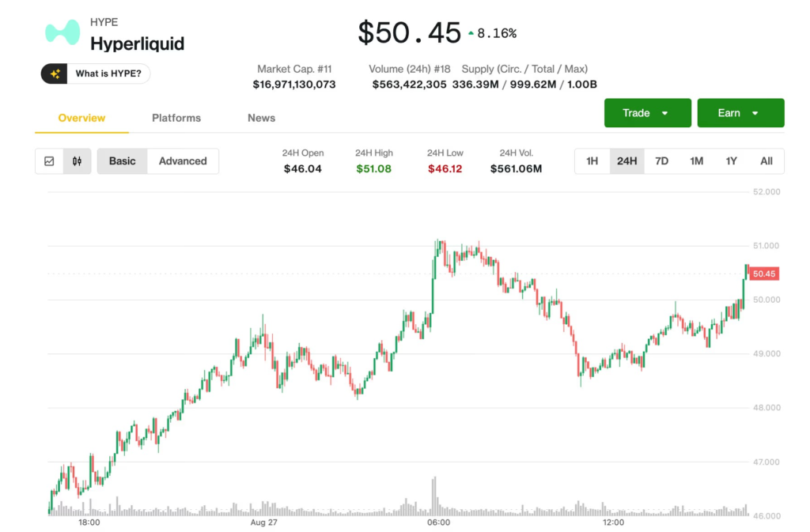Image resolution: width=810 pixels, height=532 pixels.
Task: Select the Advanced chart mode
Action: pyautogui.click(x=183, y=161)
